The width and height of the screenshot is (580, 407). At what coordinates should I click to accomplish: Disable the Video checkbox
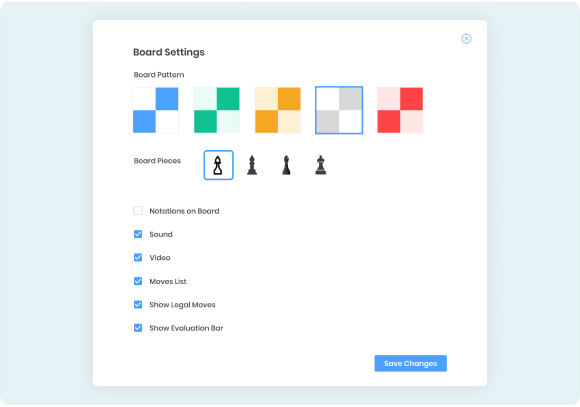tap(138, 258)
